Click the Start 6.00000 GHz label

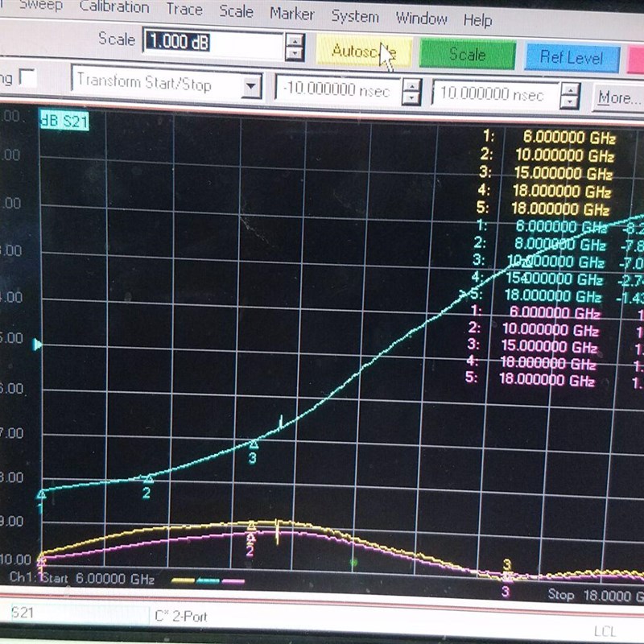(x=98, y=579)
